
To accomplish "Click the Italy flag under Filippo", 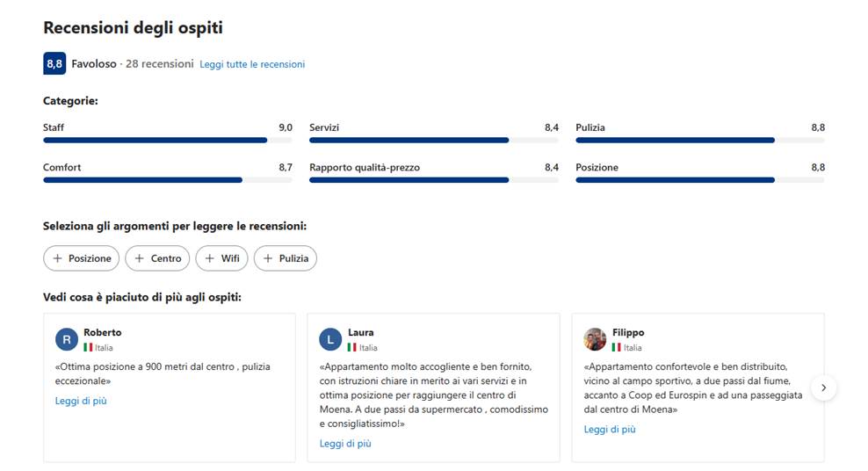I will 616,348.
